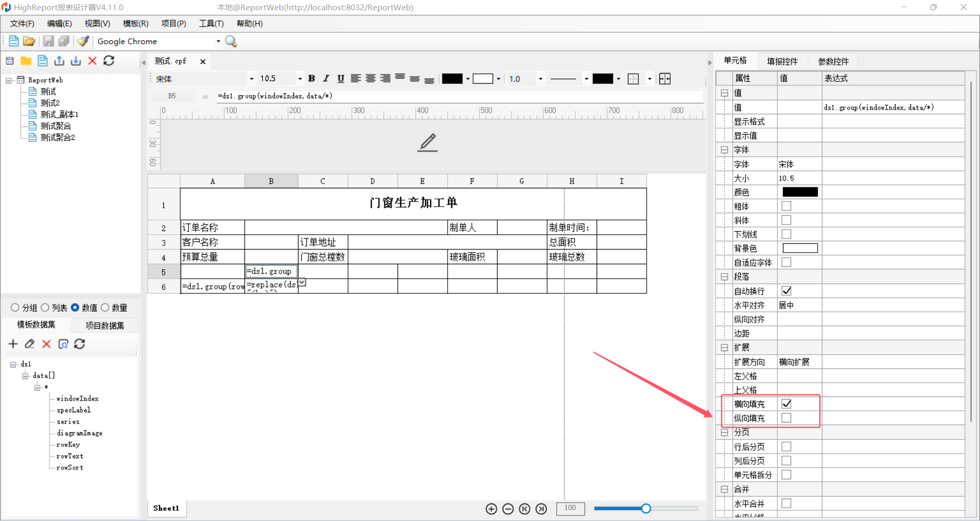Image resolution: width=980 pixels, height=521 pixels.
Task: Open the font size dropdown 10.5
Action: [x=300, y=79]
